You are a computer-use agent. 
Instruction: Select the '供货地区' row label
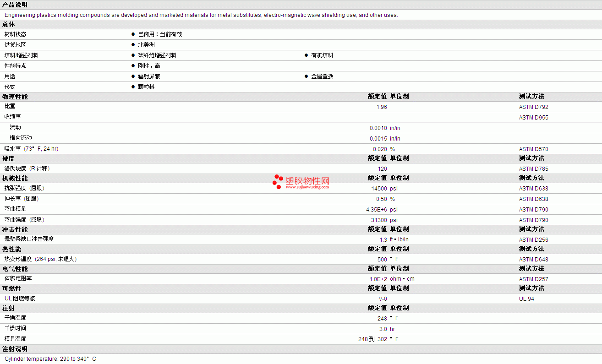16,45
